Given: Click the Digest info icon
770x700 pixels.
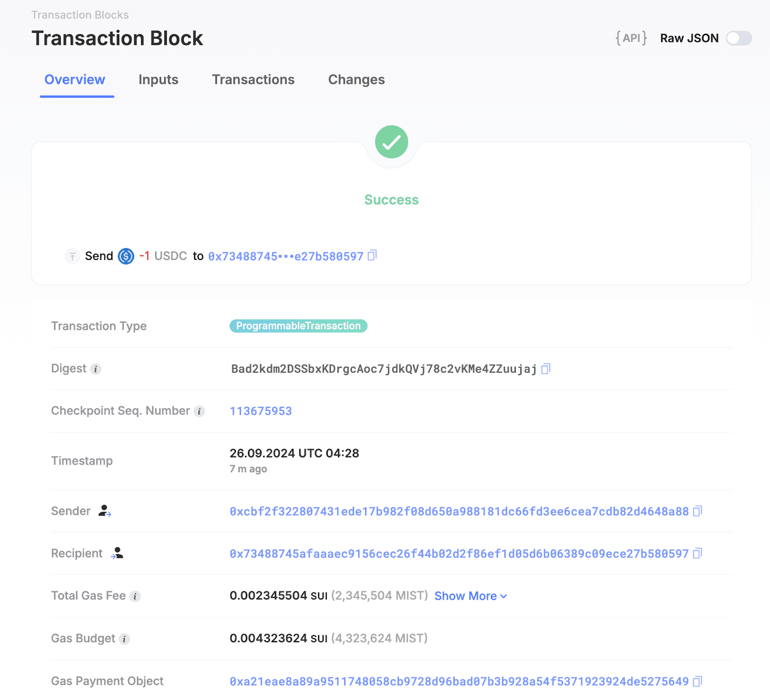Looking at the screenshot, I should tap(96, 369).
